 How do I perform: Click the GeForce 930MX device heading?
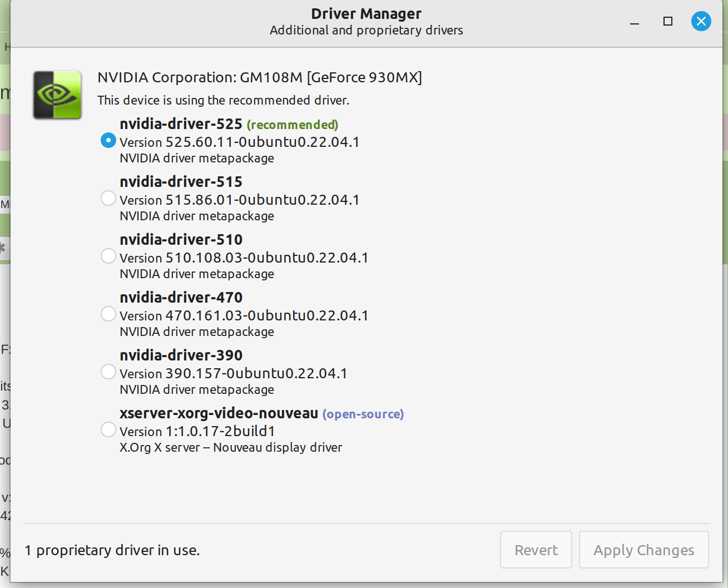pyautogui.click(x=260, y=77)
